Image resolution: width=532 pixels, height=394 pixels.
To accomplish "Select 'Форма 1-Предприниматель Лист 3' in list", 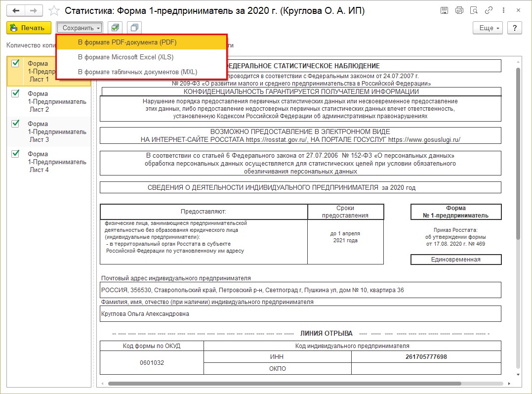I will click(49, 132).
